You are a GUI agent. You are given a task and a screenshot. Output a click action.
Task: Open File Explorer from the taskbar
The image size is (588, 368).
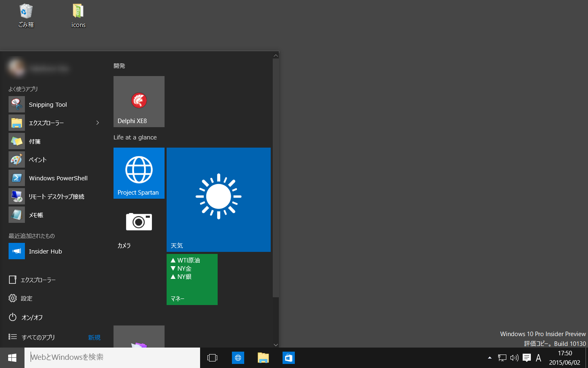(x=263, y=358)
